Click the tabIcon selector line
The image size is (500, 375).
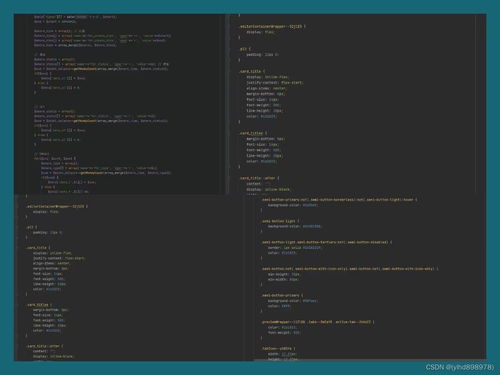click(279, 348)
